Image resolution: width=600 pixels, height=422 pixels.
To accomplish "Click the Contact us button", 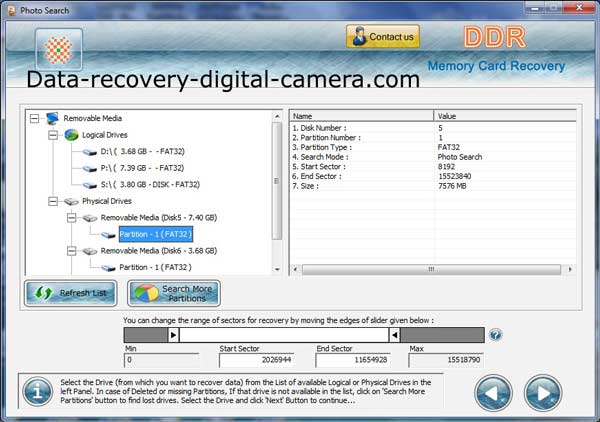I will [383, 37].
